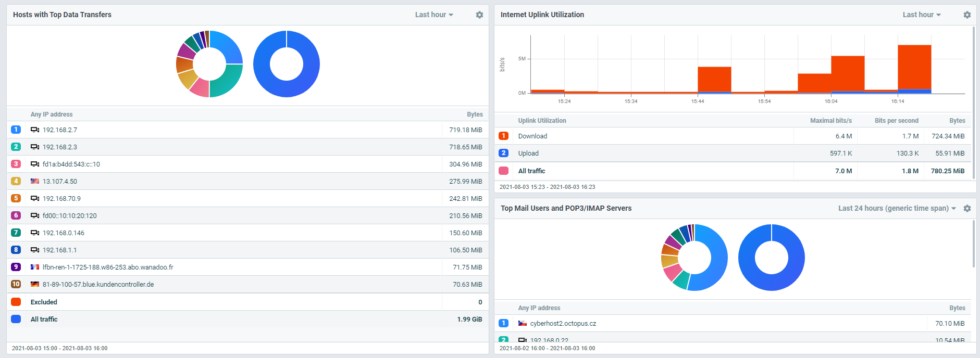The image size is (980, 358).
Task: Click the Czech flag beside cyberhost2.octopus.cz
Action: [x=523, y=324]
